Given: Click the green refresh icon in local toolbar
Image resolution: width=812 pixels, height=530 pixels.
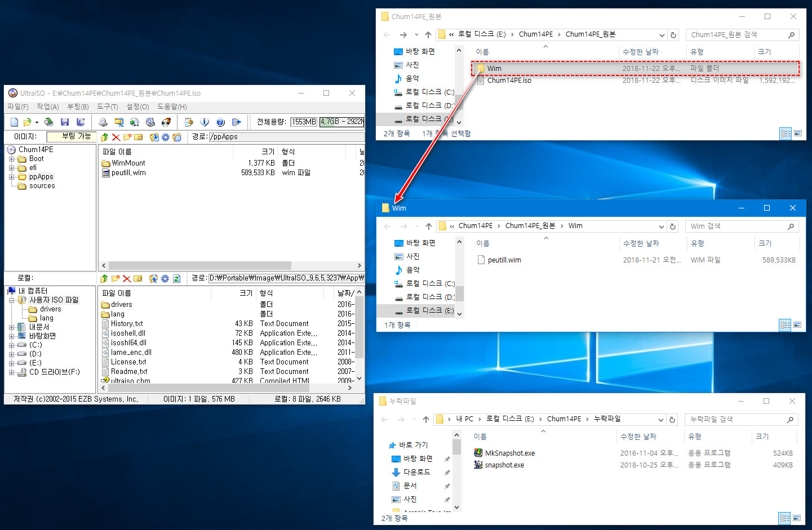Looking at the screenshot, I should click(176, 278).
